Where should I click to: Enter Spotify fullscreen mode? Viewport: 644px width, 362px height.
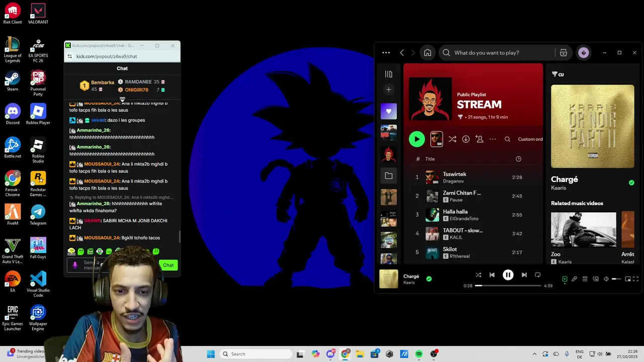pos(636,279)
